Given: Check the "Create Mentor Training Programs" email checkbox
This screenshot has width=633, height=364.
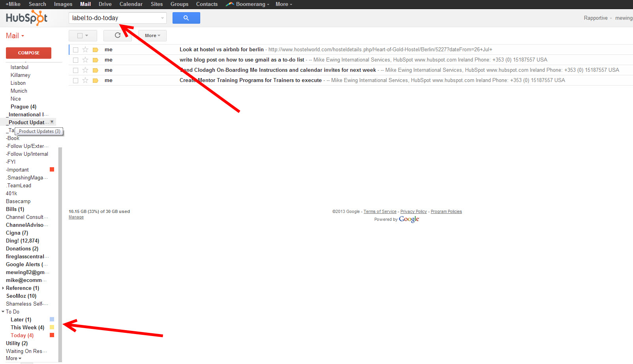Looking at the screenshot, I should pyautogui.click(x=75, y=80).
